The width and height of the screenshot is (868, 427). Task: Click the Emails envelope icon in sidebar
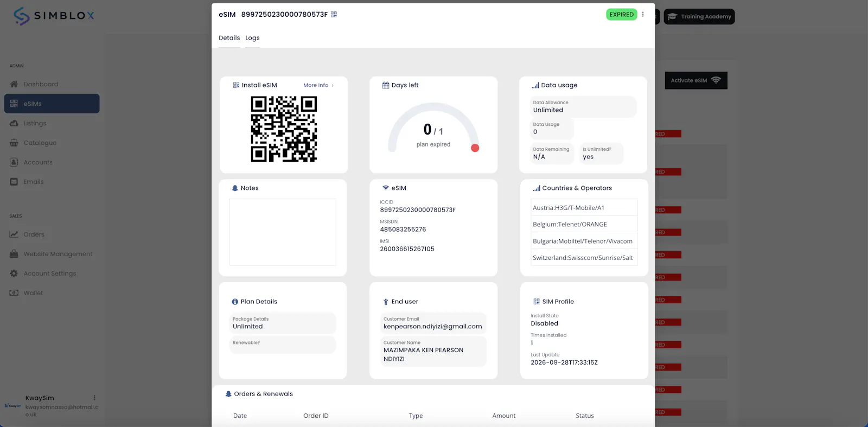14,182
